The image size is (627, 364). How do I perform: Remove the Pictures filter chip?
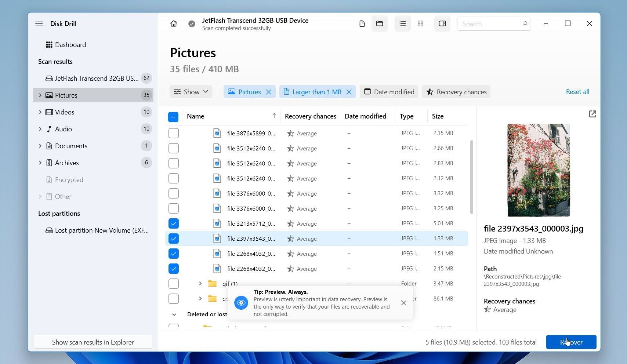269,92
